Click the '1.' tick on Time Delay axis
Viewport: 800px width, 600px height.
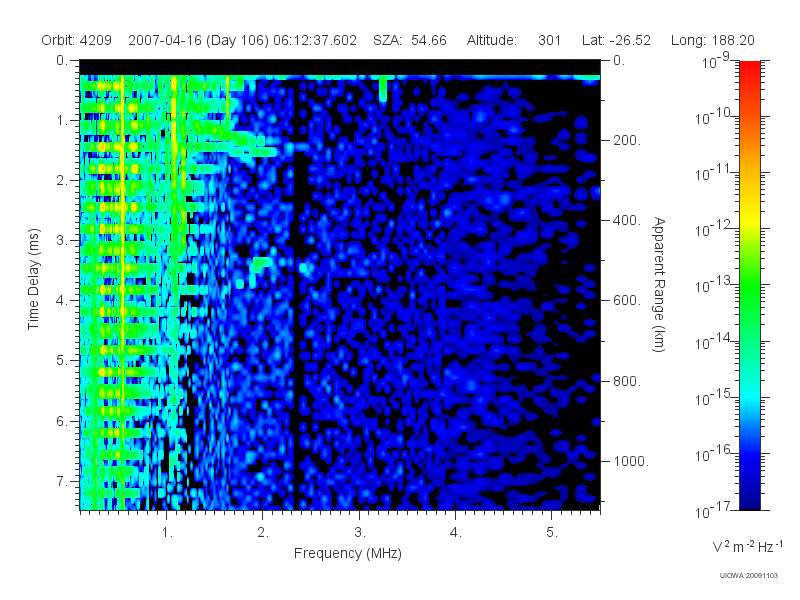click(61, 120)
